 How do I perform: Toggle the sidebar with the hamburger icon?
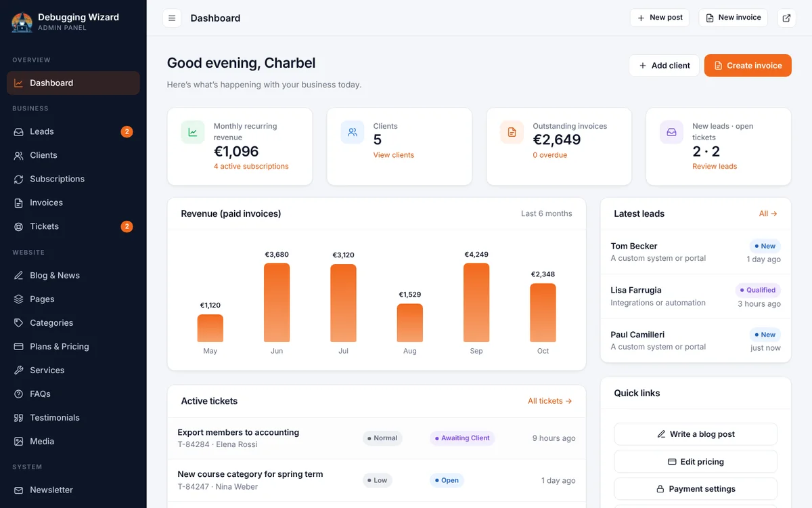point(172,18)
